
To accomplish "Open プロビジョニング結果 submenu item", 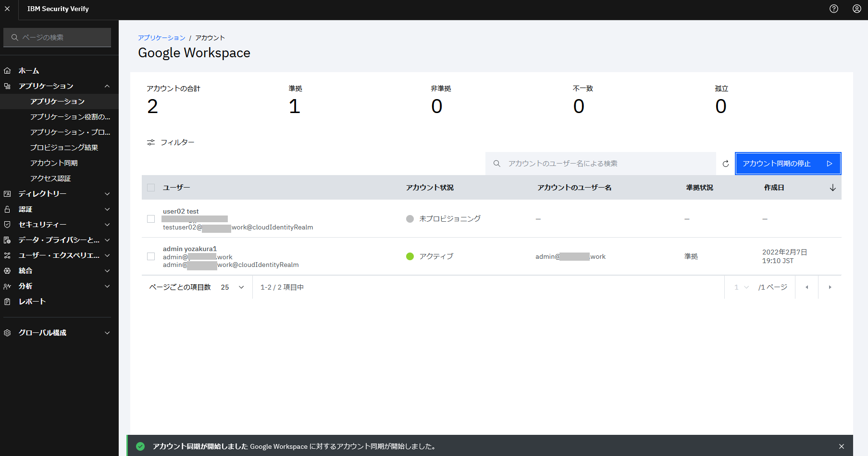I will 59,148.
